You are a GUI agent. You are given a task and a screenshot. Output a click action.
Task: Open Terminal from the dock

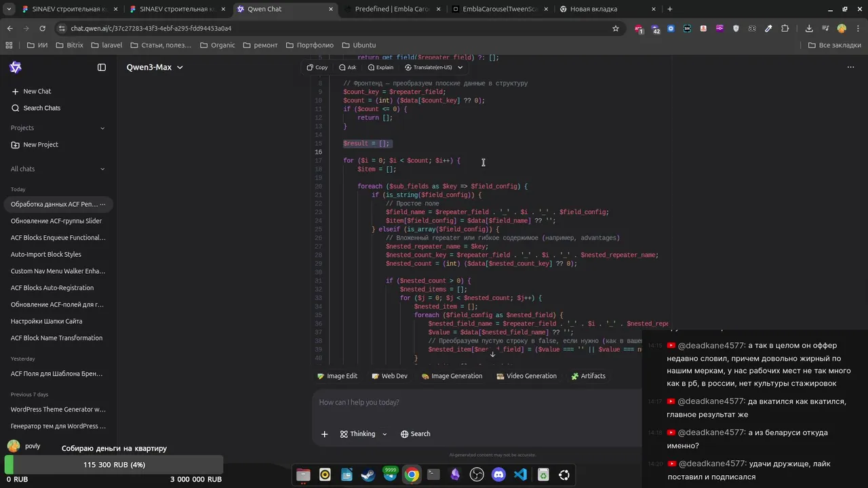pos(433,475)
